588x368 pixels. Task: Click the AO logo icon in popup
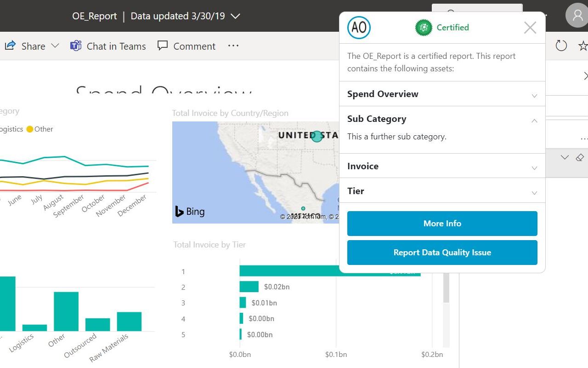pyautogui.click(x=359, y=28)
